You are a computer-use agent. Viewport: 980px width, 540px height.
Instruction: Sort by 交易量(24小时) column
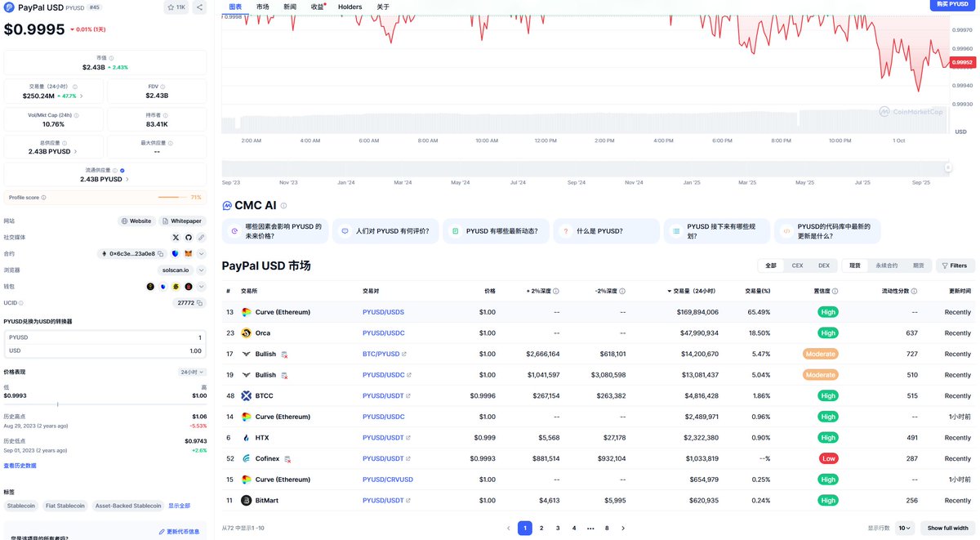(x=692, y=291)
